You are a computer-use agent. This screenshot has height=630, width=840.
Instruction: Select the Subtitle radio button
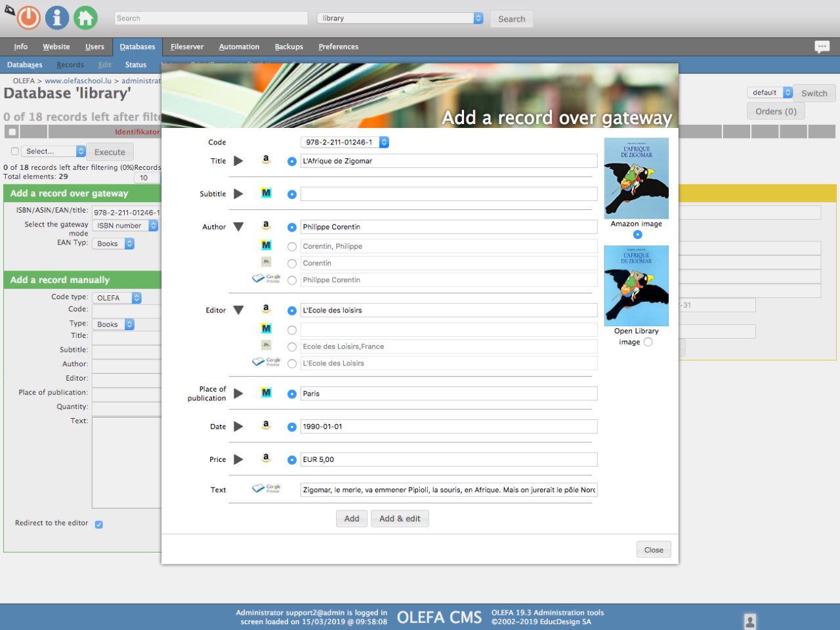pyautogui.click(x=292, y=194)
